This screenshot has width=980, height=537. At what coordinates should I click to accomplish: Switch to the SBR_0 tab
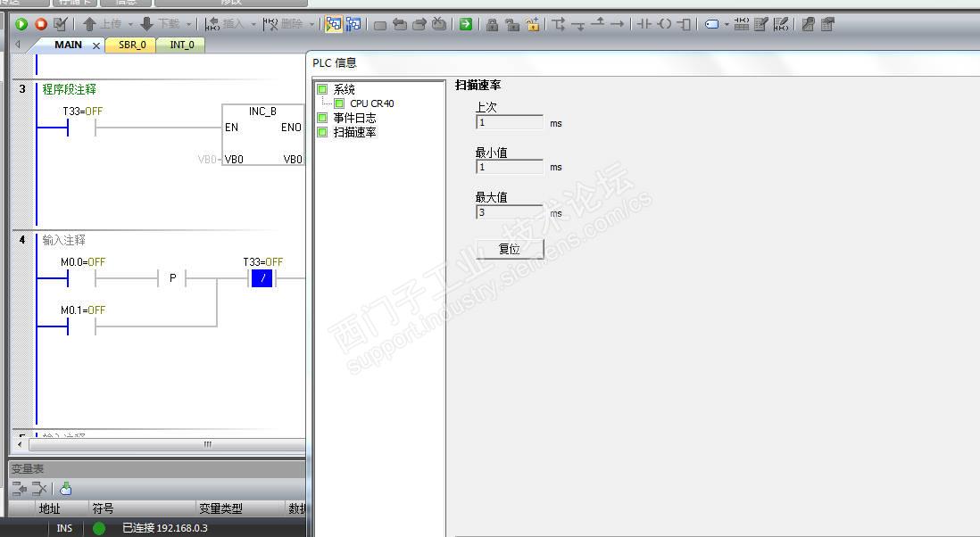[132, 45]
